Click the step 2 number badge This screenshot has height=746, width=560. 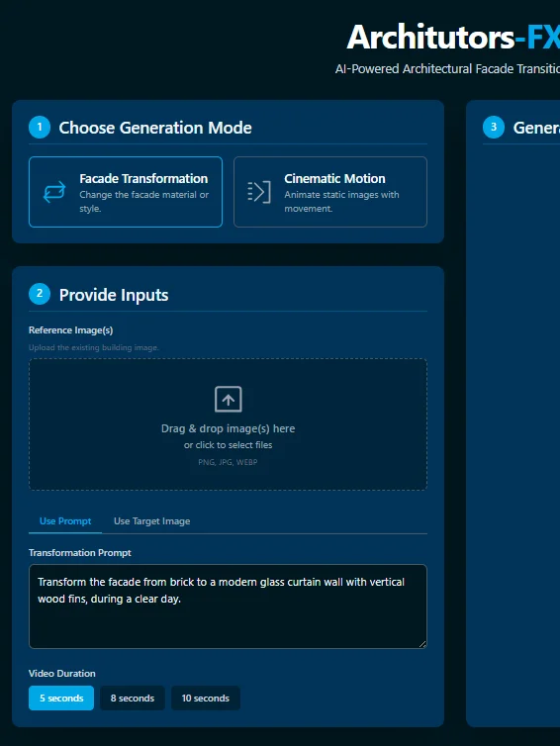pos(40,294)
